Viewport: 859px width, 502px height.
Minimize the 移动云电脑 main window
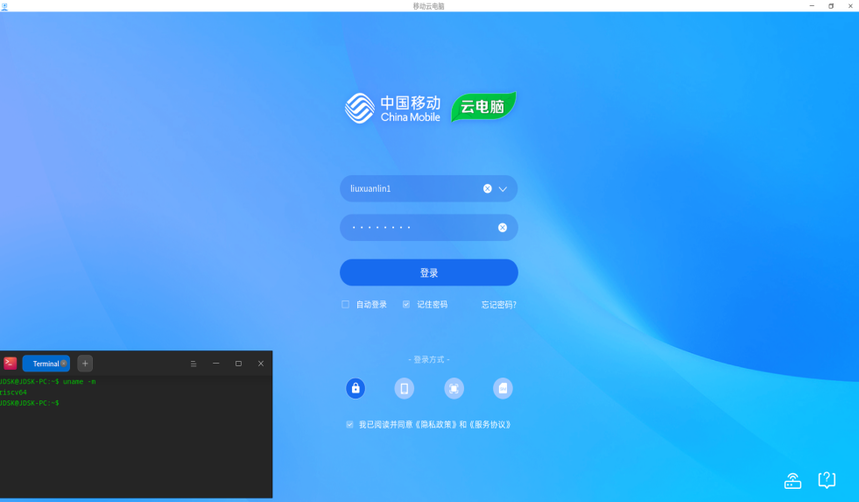[812, 6]
